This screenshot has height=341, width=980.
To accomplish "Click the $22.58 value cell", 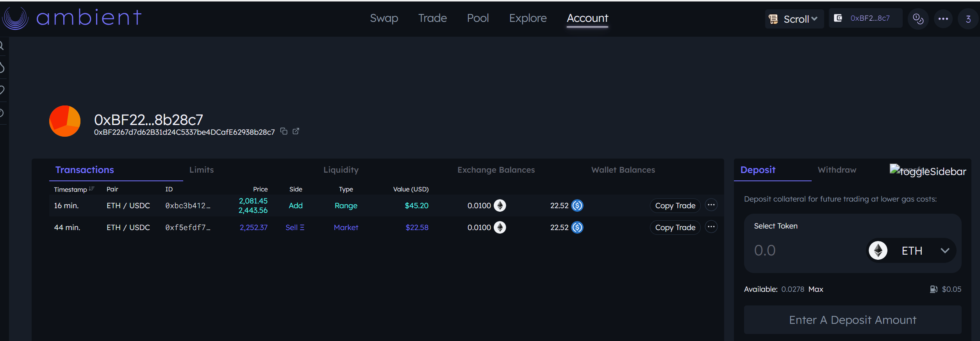I will pyautogui.click(x=417, y=227).
